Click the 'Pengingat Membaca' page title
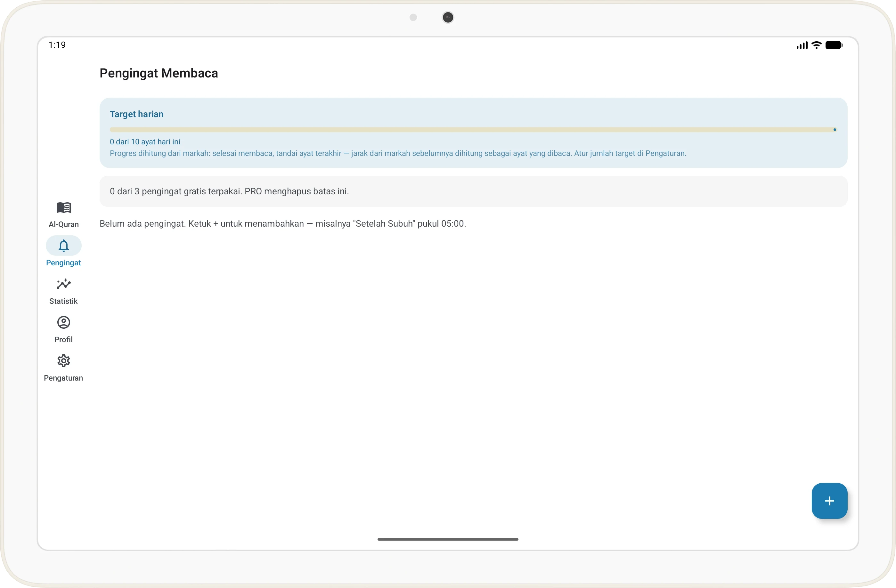This screenshot has height=588, width=896. tap(159, 73)
